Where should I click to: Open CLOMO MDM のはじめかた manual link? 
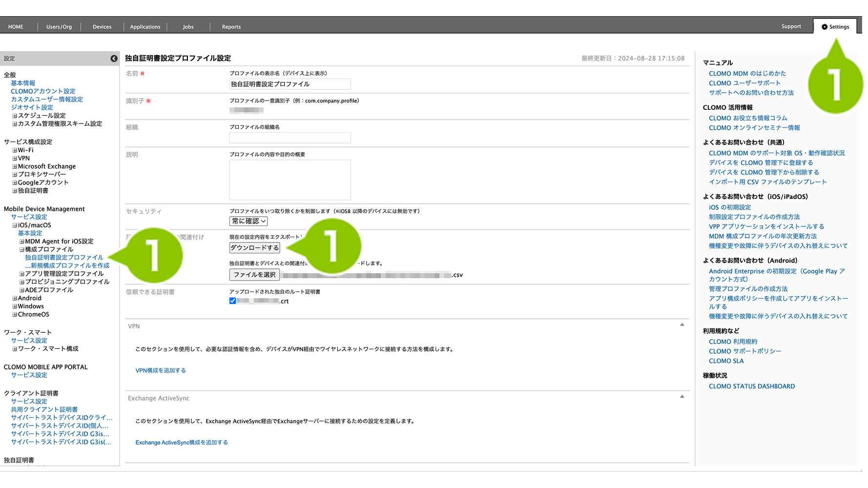(x=747, y=74)
